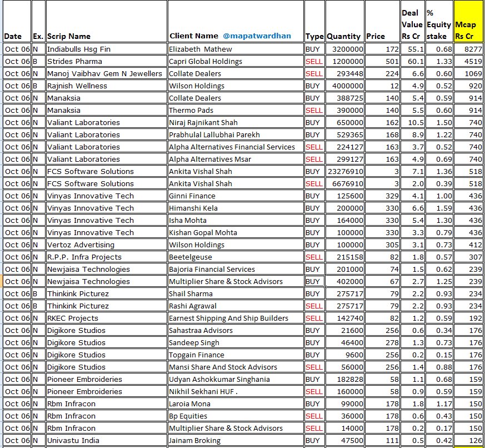The width and height of the screenshot is (485, 448).
Task: Select price cell 305
Action: [x=383, y=245]
